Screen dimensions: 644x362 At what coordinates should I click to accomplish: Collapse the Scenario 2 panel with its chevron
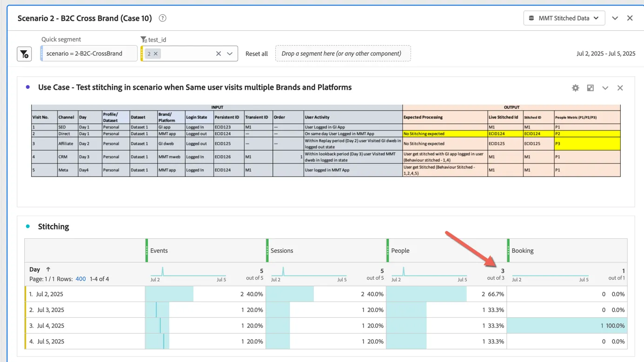click(x=615, y=18)
